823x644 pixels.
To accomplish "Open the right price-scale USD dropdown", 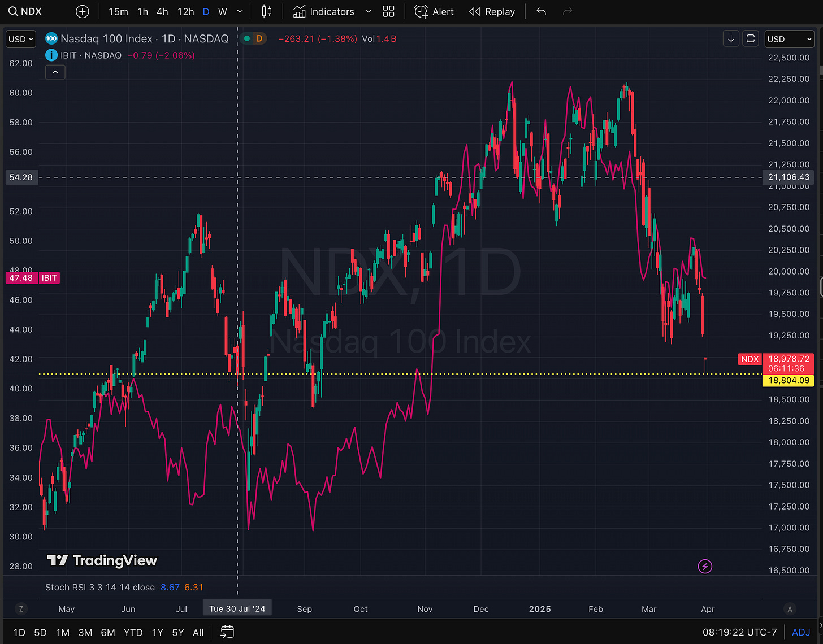I will point(789,39).
